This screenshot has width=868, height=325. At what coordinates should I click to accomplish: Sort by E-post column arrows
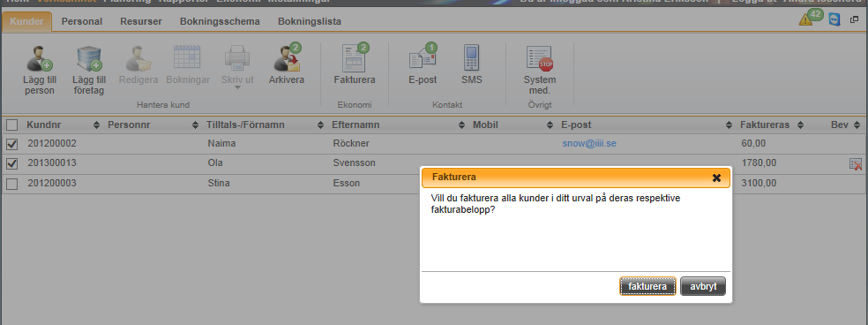[x=729, y=125]
